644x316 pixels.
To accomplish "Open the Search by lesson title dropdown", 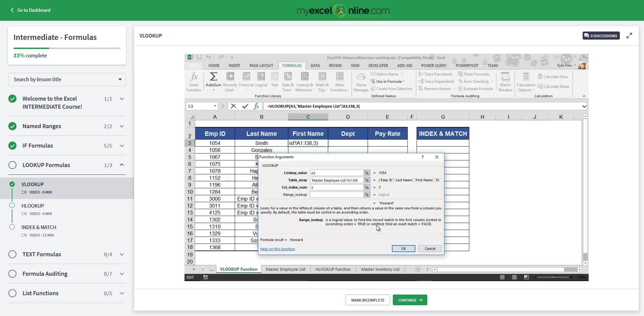I will click(67, 80).
